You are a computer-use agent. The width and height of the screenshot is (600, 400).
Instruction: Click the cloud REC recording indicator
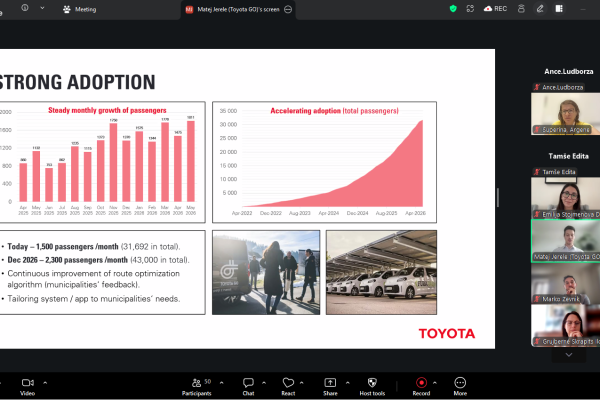[495, 8]
